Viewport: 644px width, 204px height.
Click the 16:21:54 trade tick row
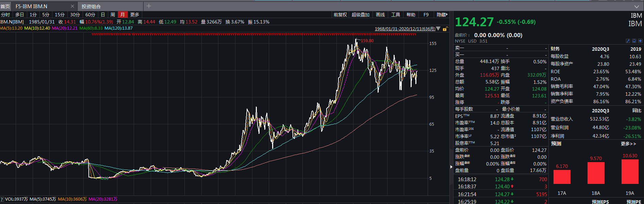click(x=501, y=194)
